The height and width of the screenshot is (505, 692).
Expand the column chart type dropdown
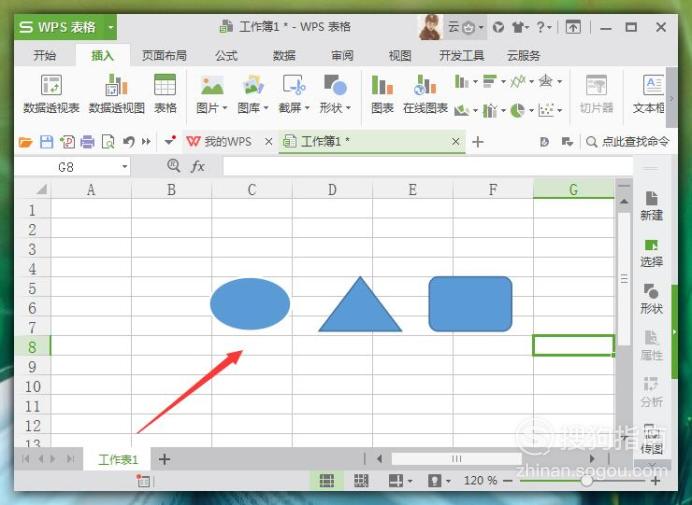point(475,82)
